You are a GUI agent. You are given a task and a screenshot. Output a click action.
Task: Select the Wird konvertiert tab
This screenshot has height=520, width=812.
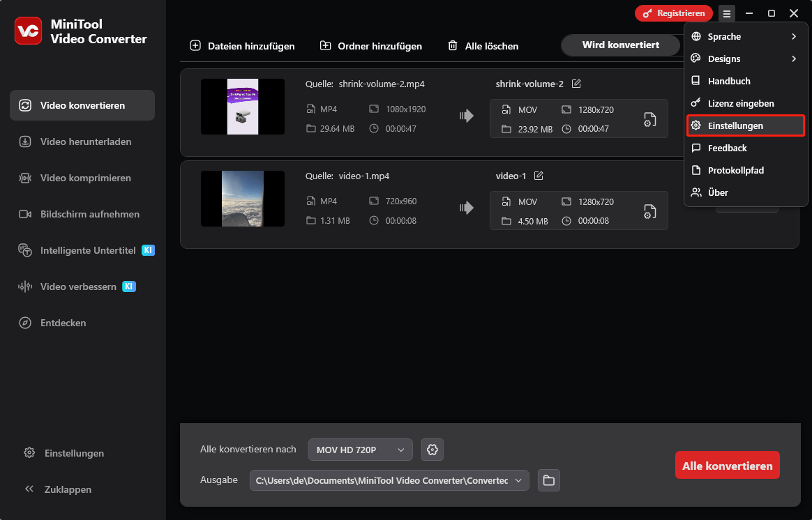[x=620, y=45]
